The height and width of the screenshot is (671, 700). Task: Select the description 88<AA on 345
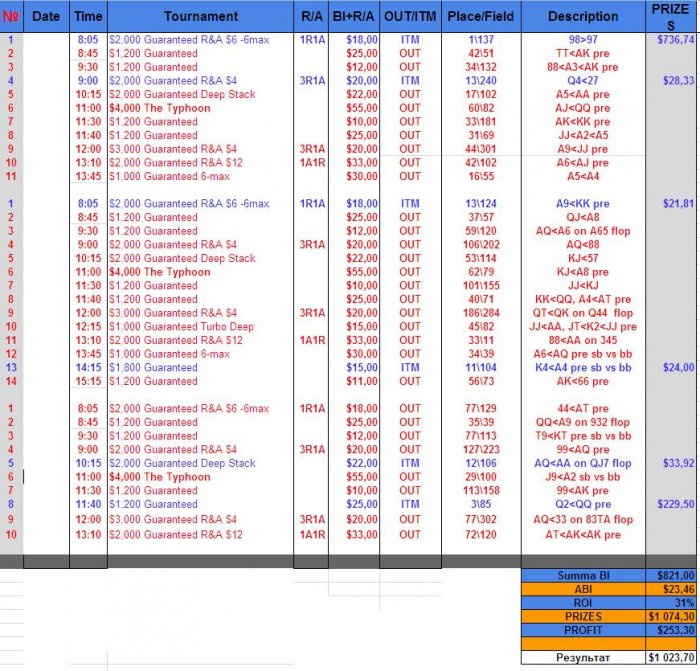click(583, 340)
